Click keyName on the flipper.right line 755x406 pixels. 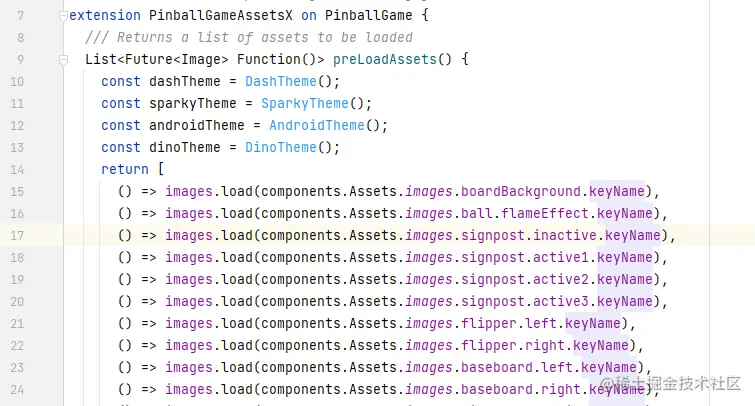(600, 345)
